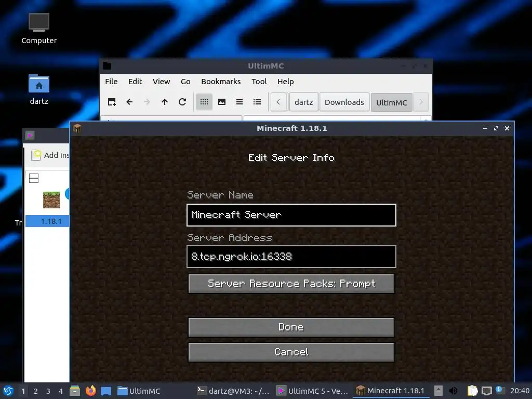Screen dimensions: 532x399
Task: Open the Go menu
Action: (185, 82)
